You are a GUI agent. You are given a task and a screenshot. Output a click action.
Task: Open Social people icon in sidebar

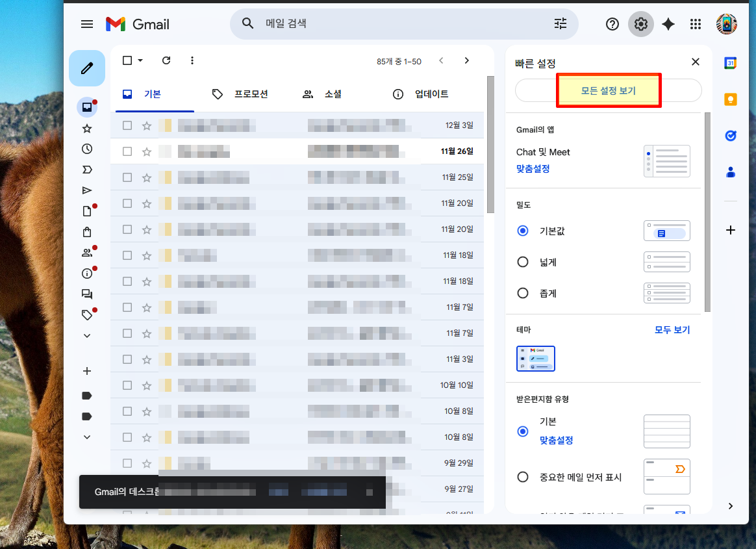point(87,253)
